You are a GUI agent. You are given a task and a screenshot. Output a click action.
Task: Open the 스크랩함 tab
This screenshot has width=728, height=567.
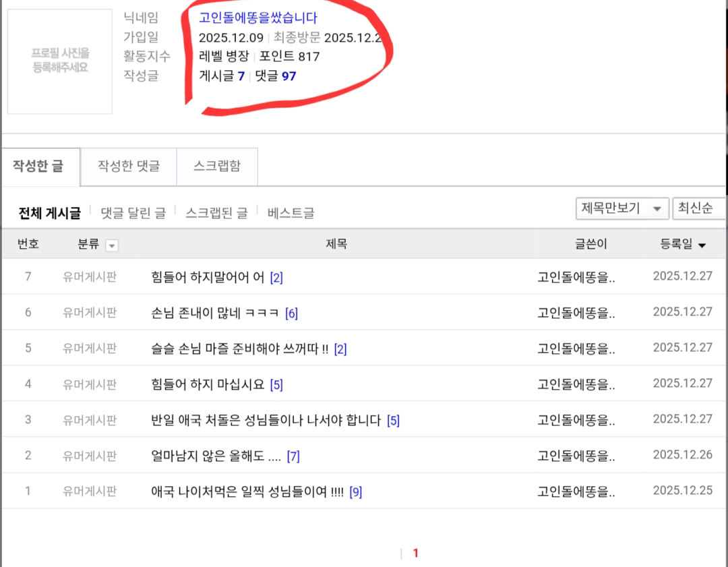coord(217,166)
